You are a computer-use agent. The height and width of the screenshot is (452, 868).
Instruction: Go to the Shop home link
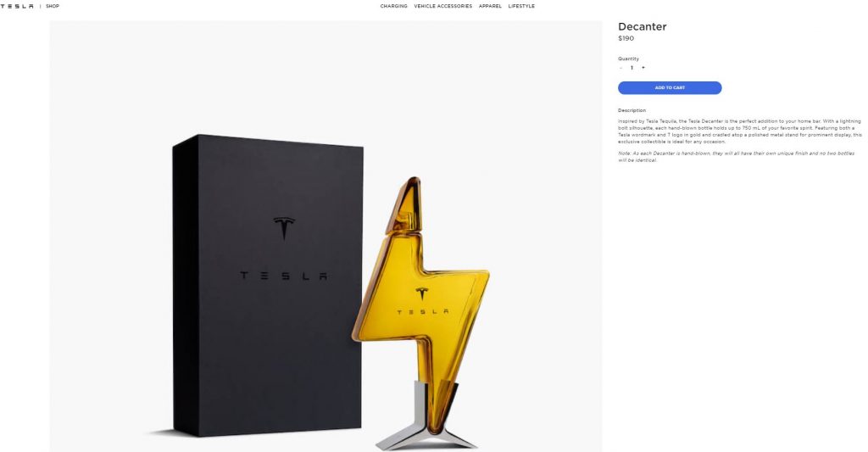pyautogui.click(x=53, y=6)
